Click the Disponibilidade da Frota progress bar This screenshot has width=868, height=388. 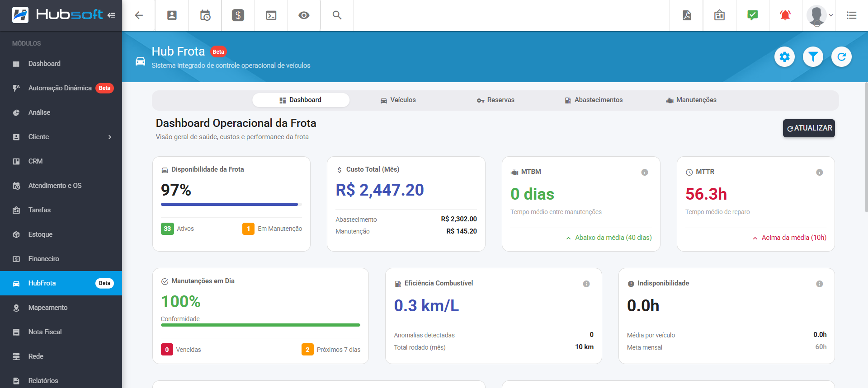231,204
